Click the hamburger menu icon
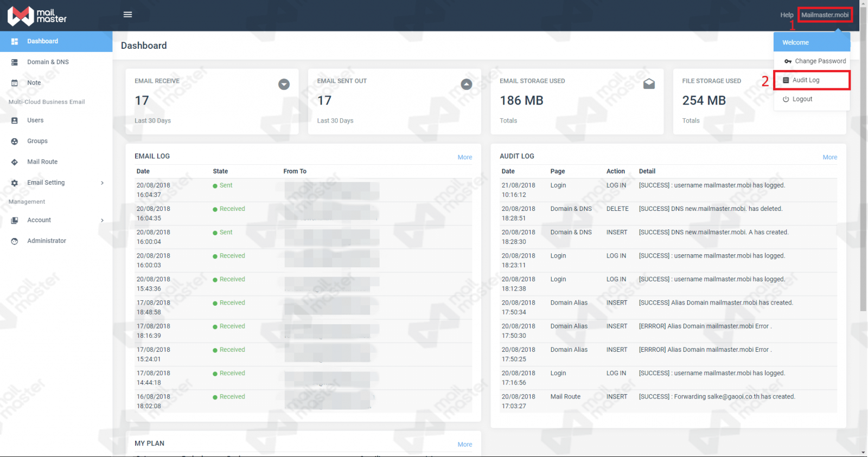Image resolution: width=868 pixels, height=457 pixels. tap(127, 15)
